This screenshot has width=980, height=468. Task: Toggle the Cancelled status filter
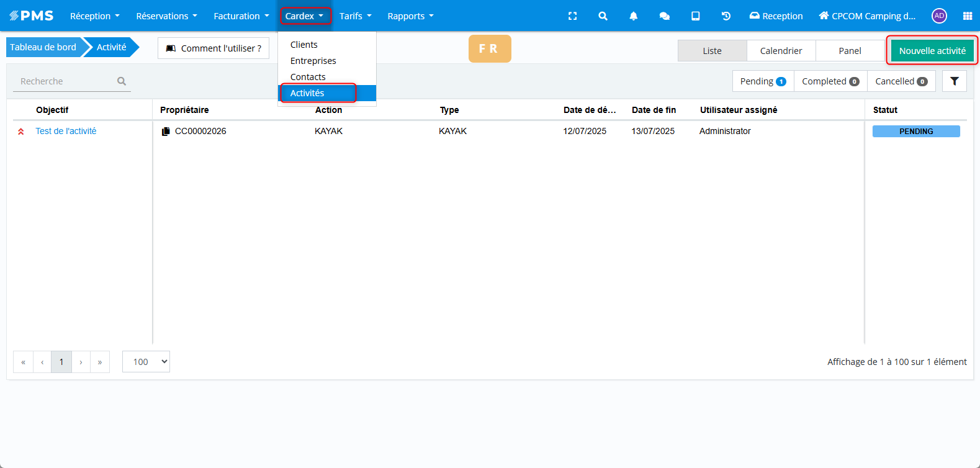tap(901, 81)
